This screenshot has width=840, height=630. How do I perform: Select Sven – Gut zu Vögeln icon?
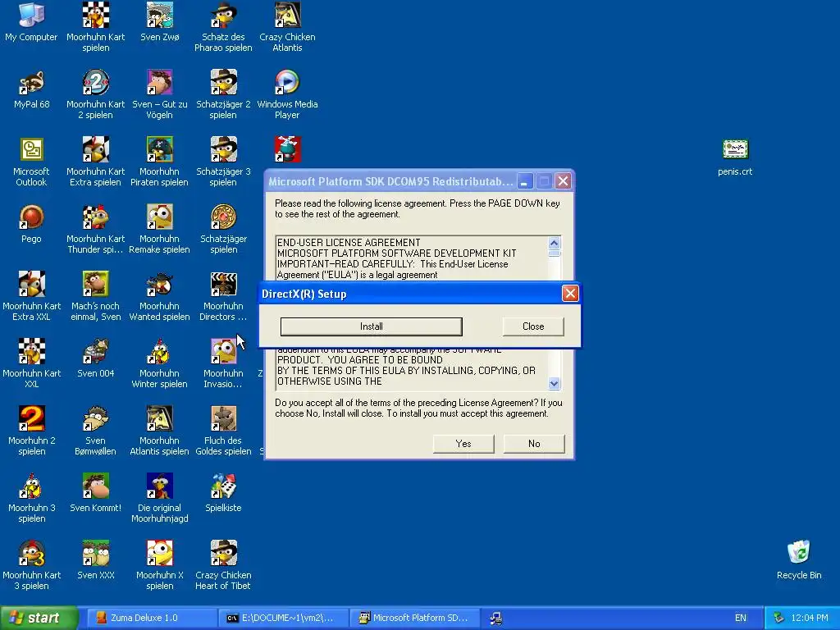point(160,94)
